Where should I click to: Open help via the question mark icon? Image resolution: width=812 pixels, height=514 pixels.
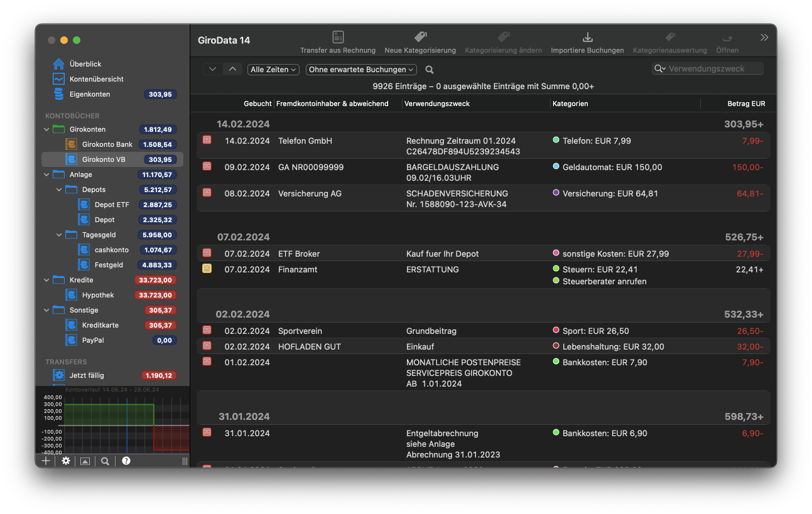coord(126,461)
